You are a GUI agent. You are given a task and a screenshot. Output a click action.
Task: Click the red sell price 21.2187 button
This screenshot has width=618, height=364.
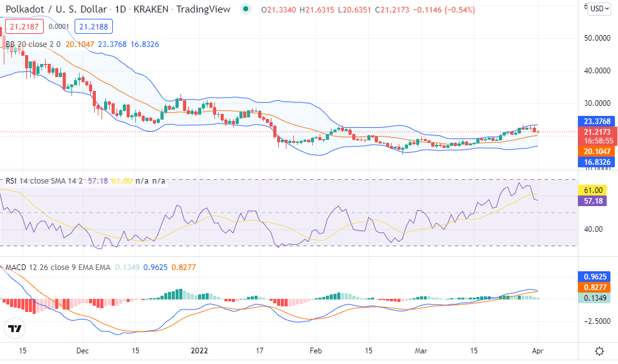24,27
